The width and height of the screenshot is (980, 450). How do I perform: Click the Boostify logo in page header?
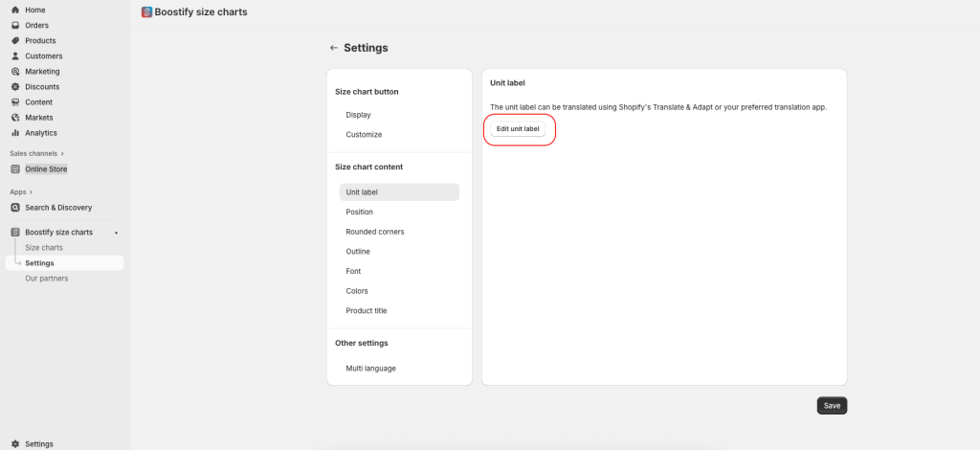tap(146, 11)
